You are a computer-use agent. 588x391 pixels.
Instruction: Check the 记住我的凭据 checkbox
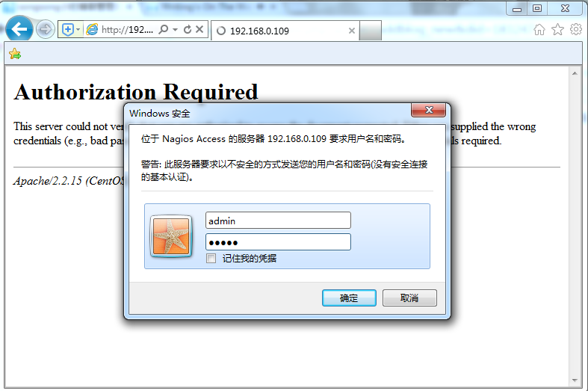211,258
